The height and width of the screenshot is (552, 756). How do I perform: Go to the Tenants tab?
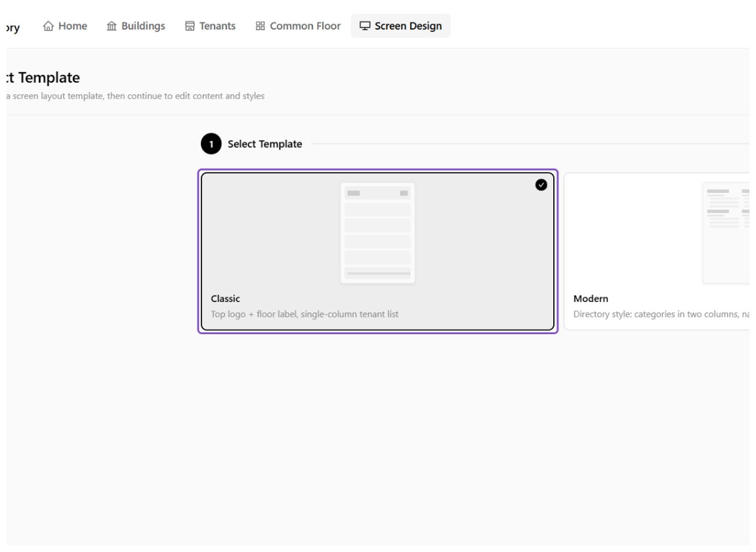tap(210, 26)
